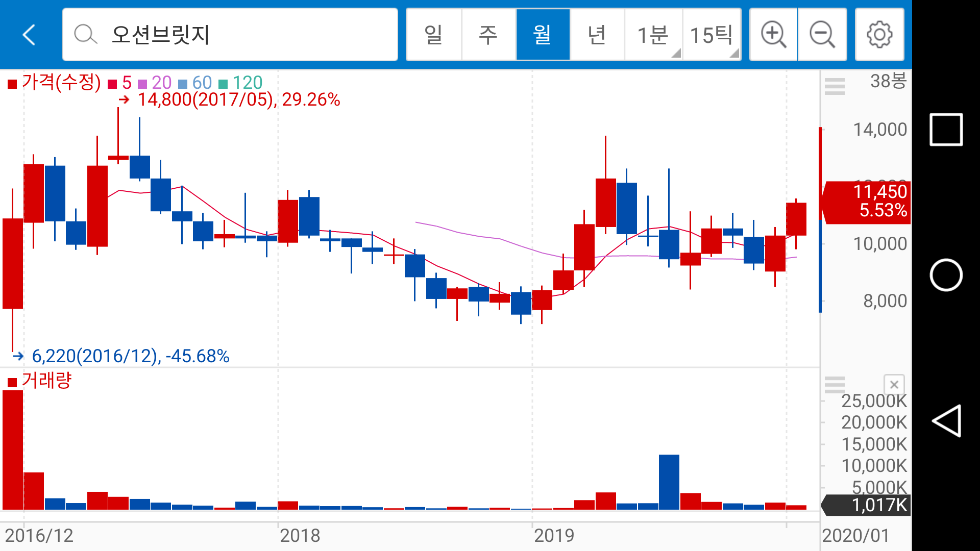Tap the 8,000 price axis label
Image resolution: width=980 pixels, height=551 pixels.
click(885, 301)
